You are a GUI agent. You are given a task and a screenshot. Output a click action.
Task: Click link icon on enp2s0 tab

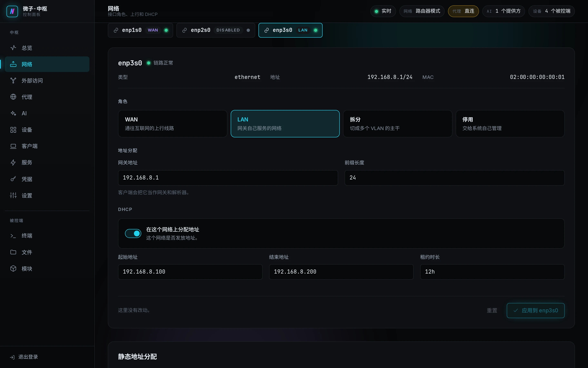[184, 30]
